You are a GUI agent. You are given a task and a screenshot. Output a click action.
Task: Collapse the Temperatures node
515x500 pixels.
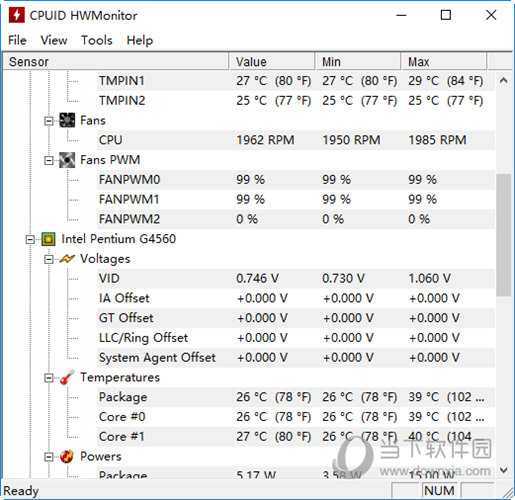(x=49, y=378)
